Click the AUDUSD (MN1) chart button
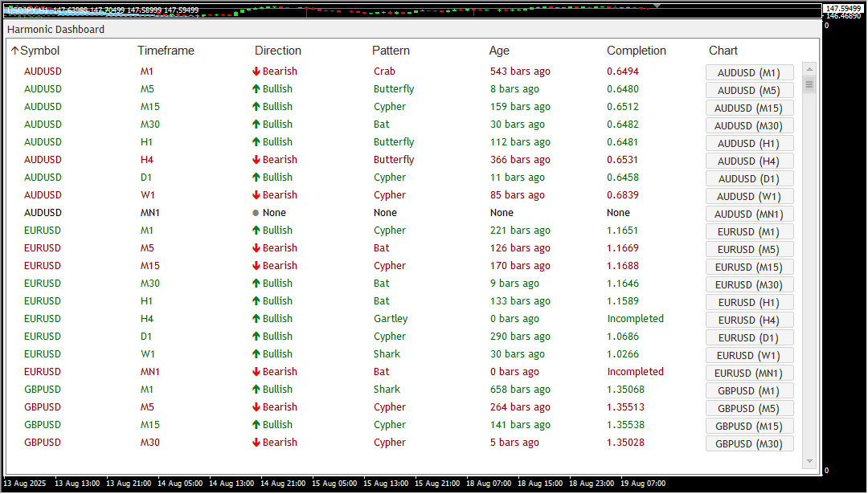Screen dimensions: 868x494 [x=750, y=214]
